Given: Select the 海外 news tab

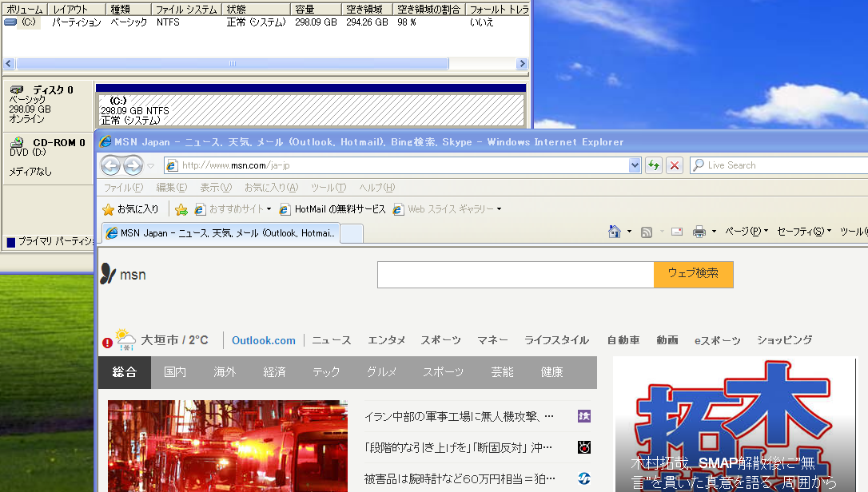Looking at the screenshot, I should (x=225, y=372).
